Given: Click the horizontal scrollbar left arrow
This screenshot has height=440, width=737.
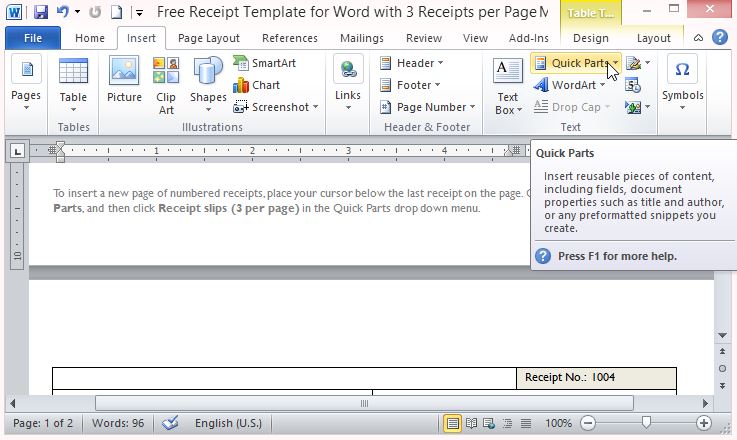Looking at the screenshot, I should pyautogui.click(x=13, y=403).
